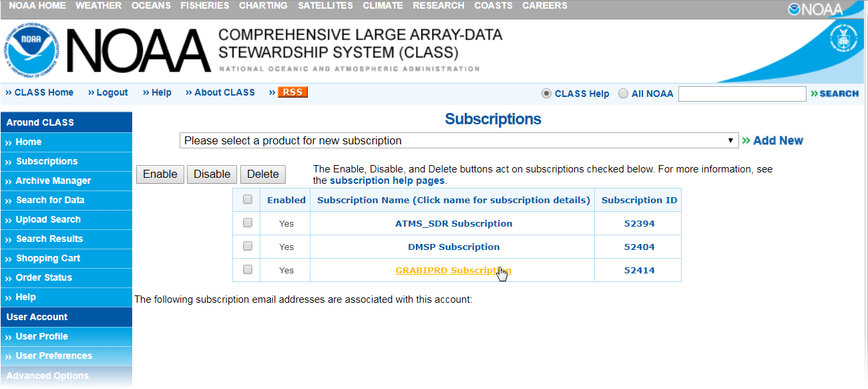Click the Department of Commerce seal icon
Image resolution: width=868 pixels, height=389 pixels.
coord(843,37)
